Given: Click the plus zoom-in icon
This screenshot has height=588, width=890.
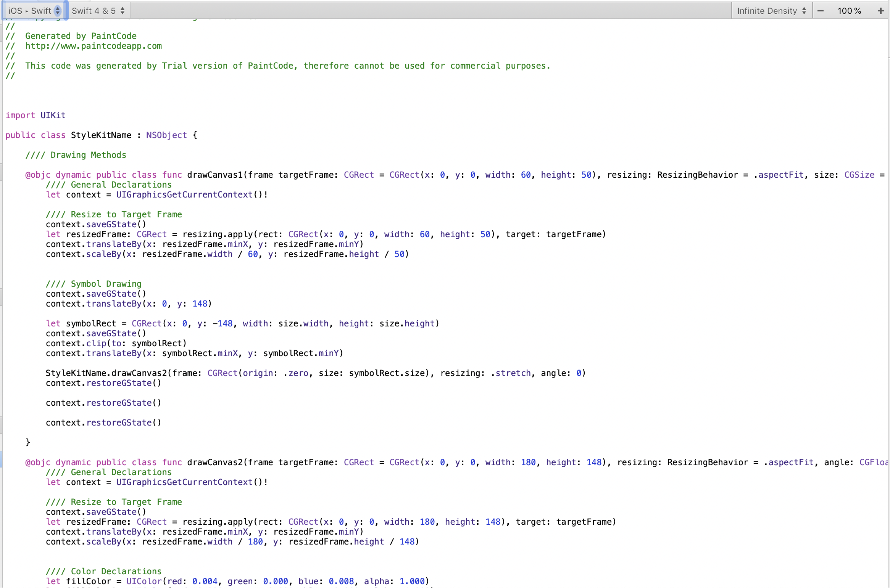Looking at the screenshot, I should (x=880, y=11).
